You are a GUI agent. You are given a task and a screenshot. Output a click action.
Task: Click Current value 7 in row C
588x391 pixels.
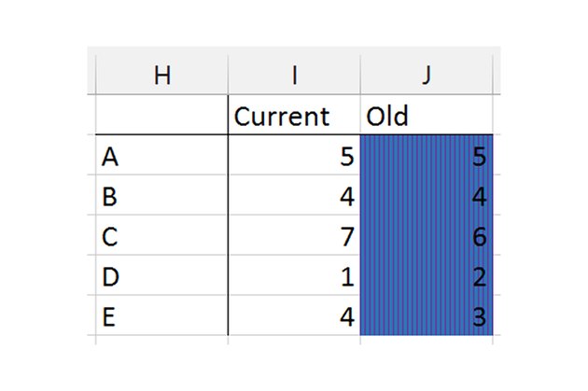294,234
